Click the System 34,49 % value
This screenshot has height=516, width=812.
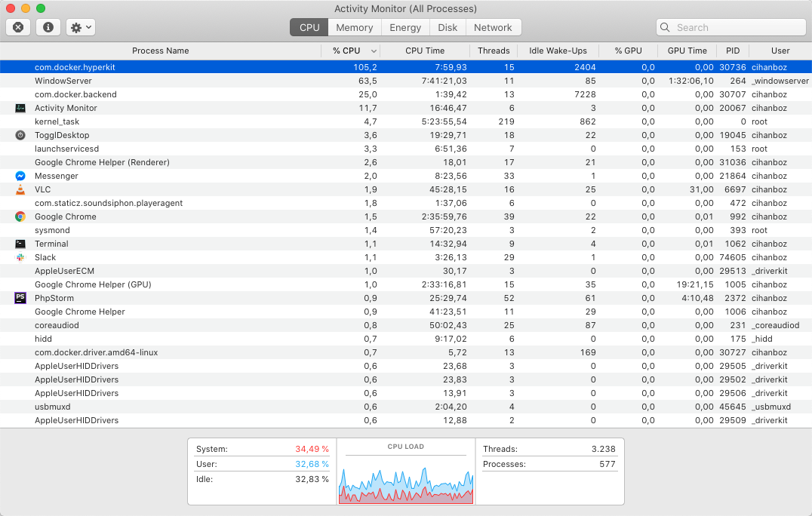pos(312,449)
